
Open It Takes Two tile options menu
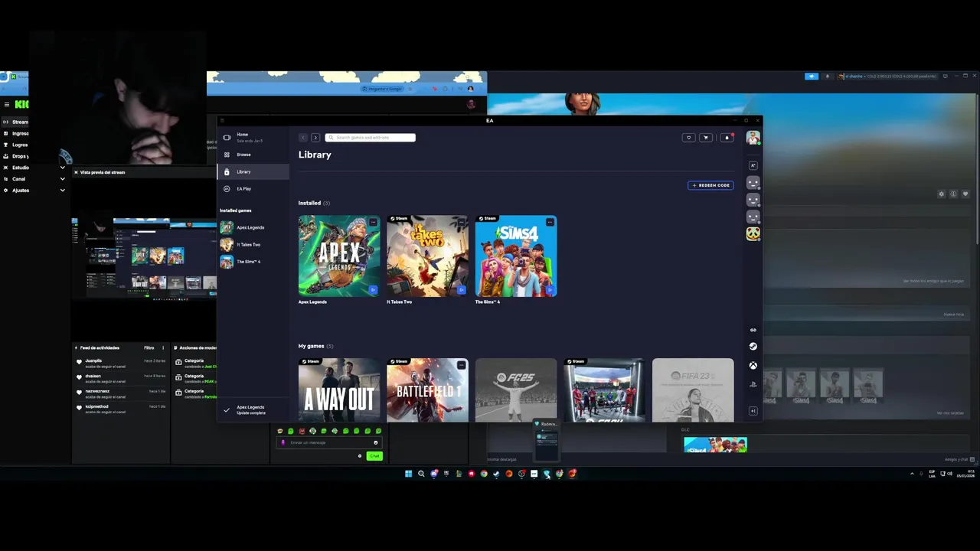click(462, 222)
